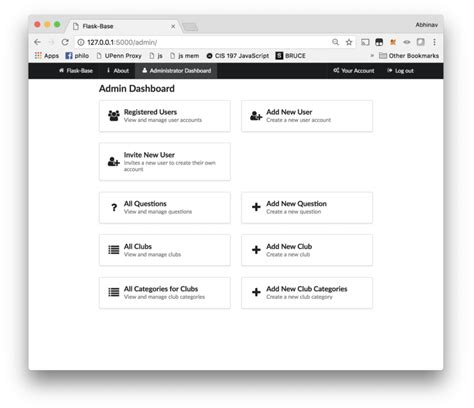
Task: Click the browser forward arrow
Action: [51, 42]
